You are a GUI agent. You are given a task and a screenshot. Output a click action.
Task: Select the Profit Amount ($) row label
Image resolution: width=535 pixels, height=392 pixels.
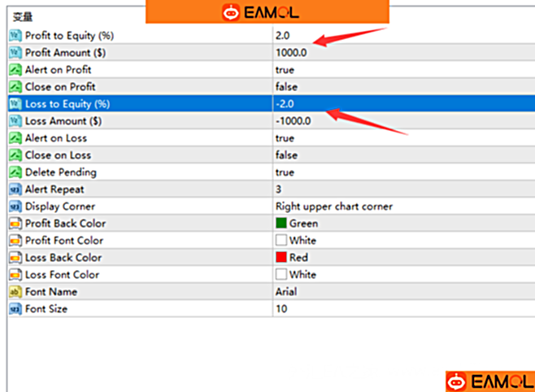[65, 53]
